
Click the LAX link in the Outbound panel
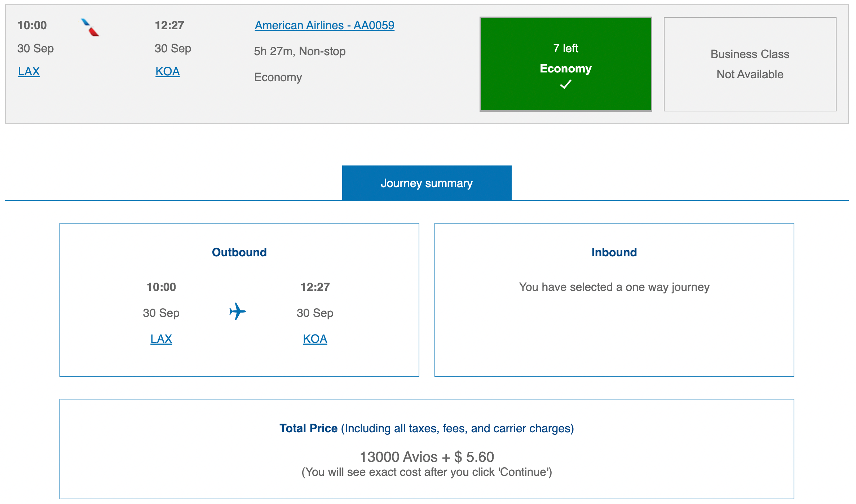click(x=161, y=339)
